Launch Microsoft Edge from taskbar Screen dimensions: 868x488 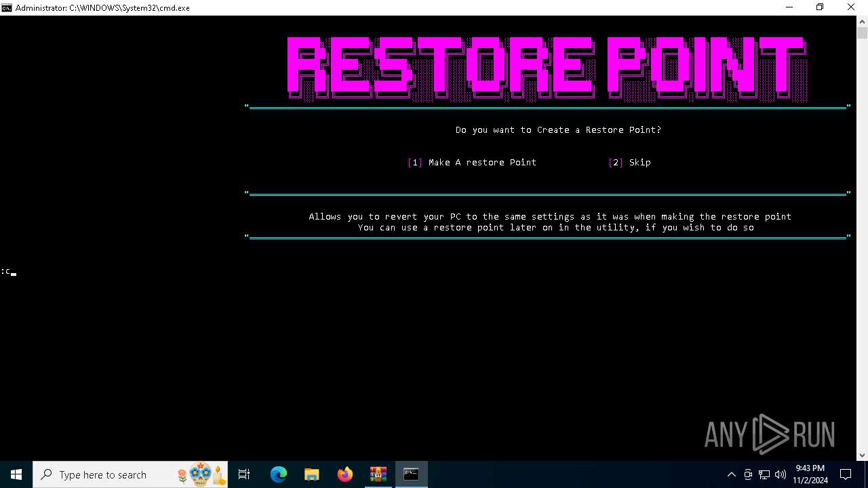279,474
